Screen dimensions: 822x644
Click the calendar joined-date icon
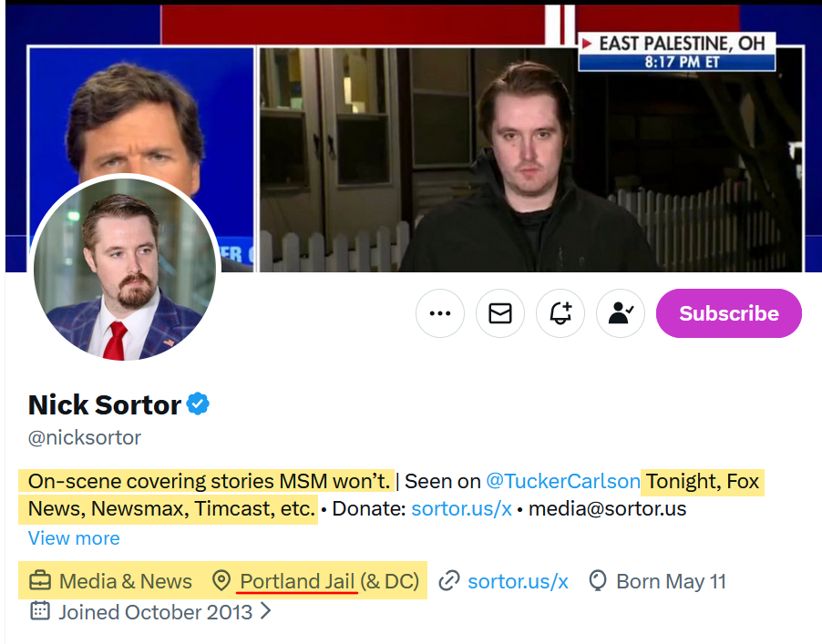(x=40, y=611)
